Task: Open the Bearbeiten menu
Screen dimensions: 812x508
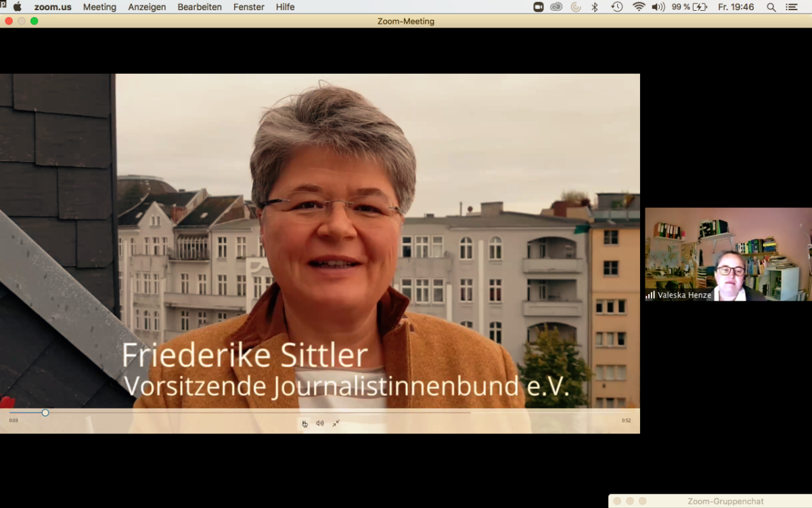Action: click(x=199, y=7)
